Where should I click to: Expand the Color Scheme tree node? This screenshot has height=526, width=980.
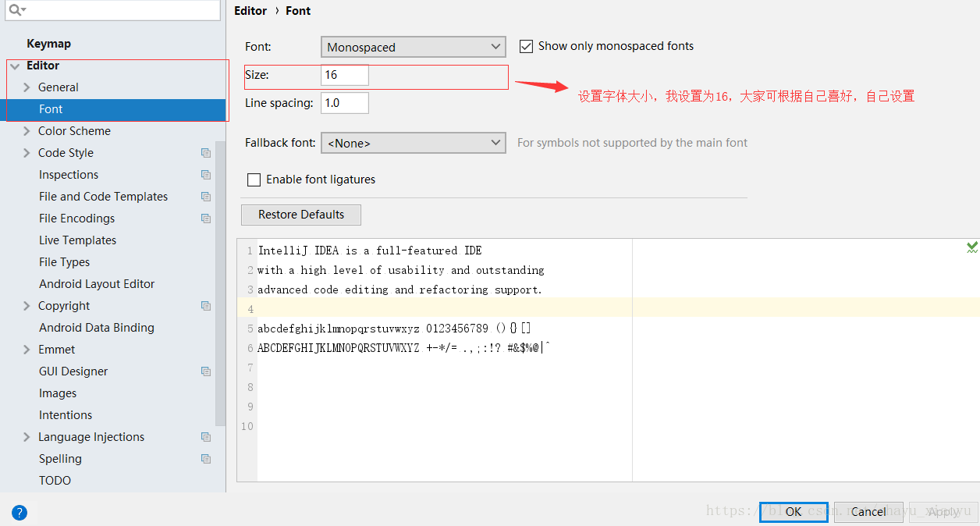[x=27, y=131]
